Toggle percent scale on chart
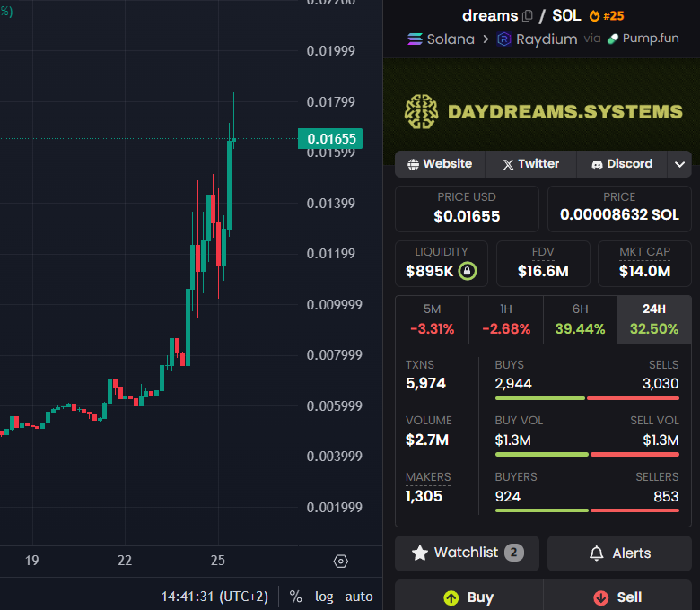Viewport: 700px width, 610px height. click(x=295, y=597)
